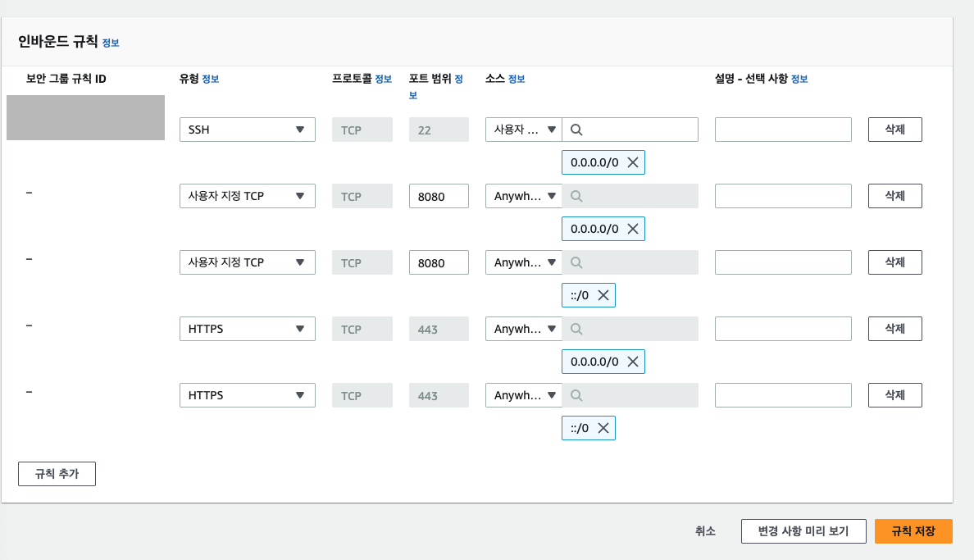Expand Anywhere source dropdown of last HTTPS rule
Viewport: 974px width, 560px height.
pos(524,395)
